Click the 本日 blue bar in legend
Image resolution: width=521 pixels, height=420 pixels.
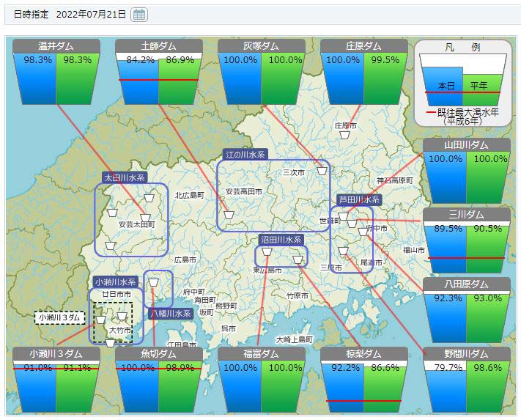(x=444, y=86)
